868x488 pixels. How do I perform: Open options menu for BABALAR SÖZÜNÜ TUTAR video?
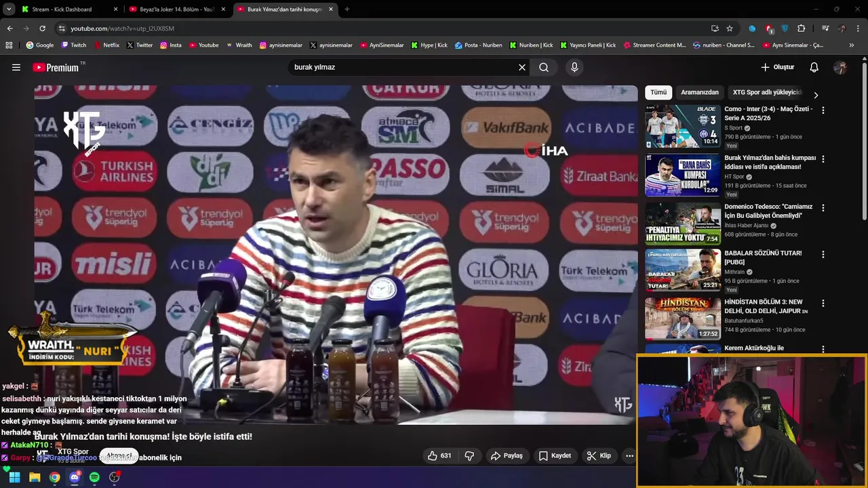(x=823, y=254)
